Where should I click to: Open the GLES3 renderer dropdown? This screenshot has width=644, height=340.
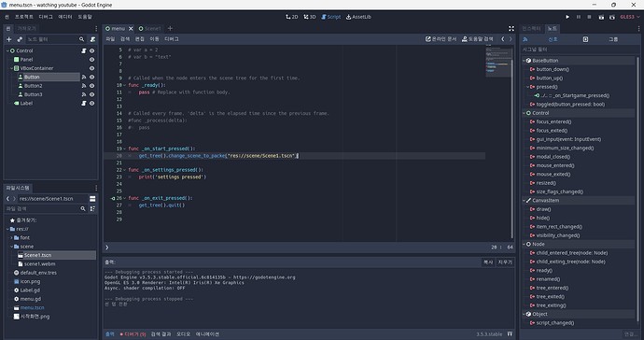pyautogui.click(x=630, y=17)
